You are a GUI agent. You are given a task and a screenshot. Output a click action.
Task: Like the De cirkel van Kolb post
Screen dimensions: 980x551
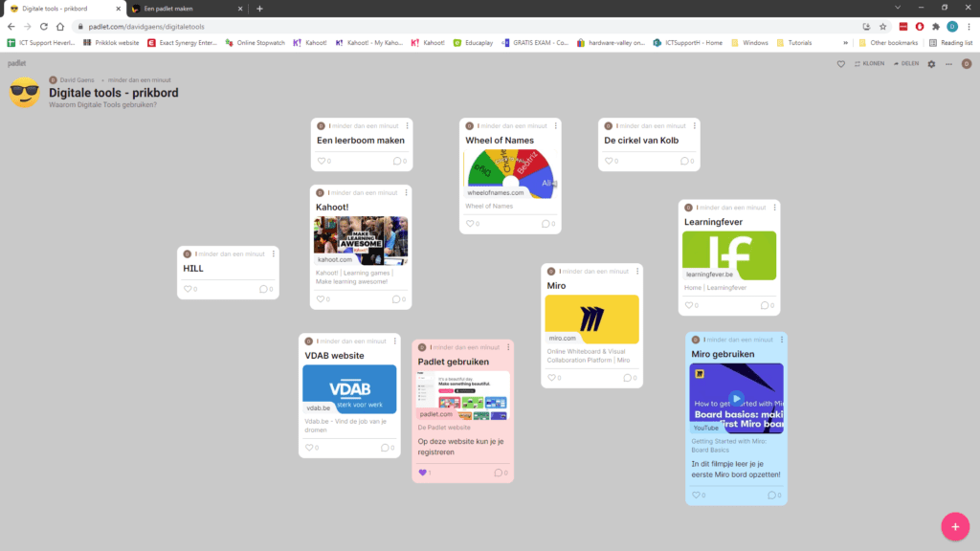coord(609,161)
